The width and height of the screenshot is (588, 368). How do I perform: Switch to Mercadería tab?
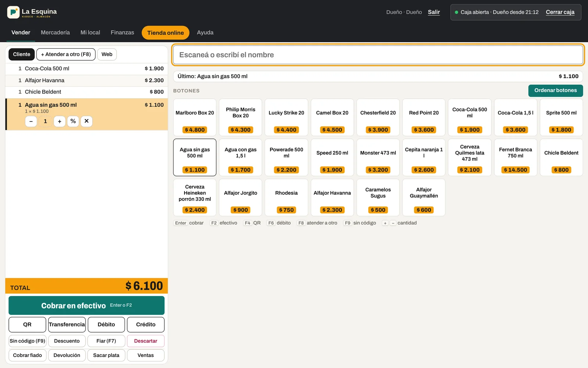tap(55, 32)
